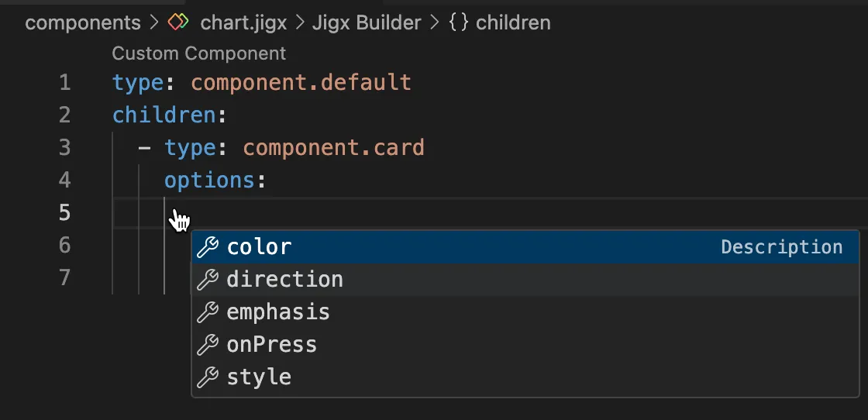868x420 pixels.
Task: Click the component.card value on line 3
Action: [x=333, y=148]
